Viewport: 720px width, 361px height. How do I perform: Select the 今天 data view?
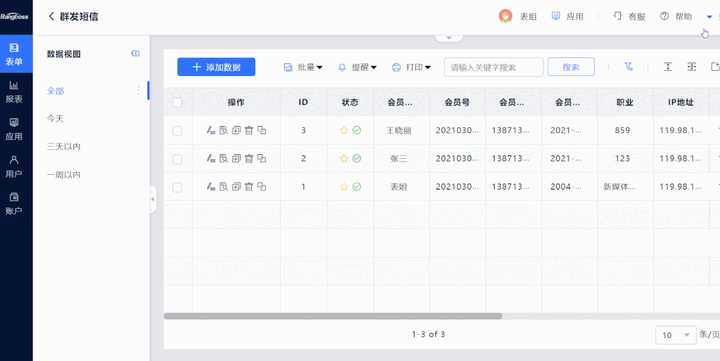[56, 118]
